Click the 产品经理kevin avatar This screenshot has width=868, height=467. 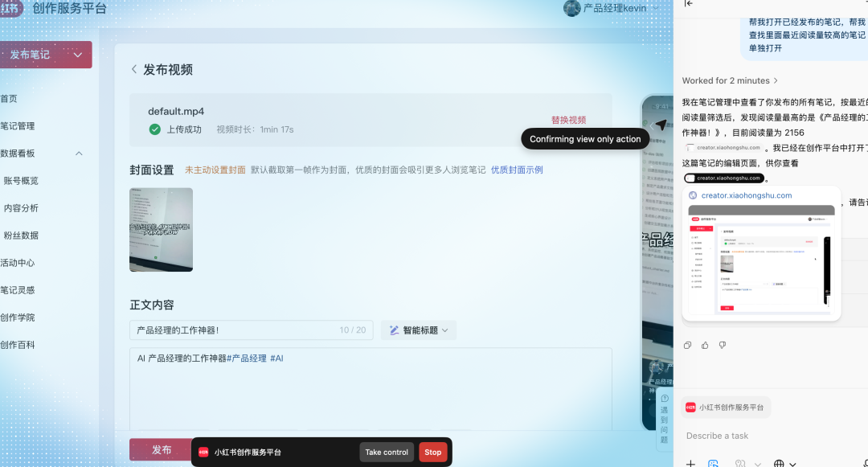572,8
